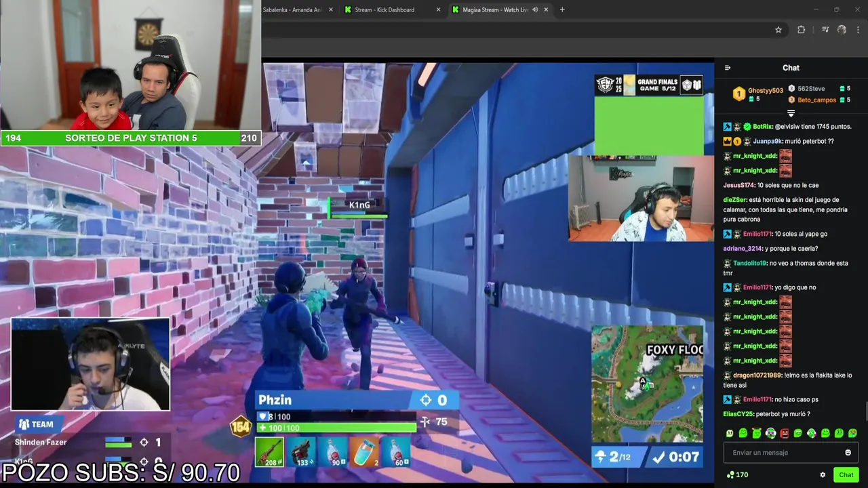Mute the Magiaa Stream tab audio icon
Viewport: 868px width, 488px height.
coord(535,9)
